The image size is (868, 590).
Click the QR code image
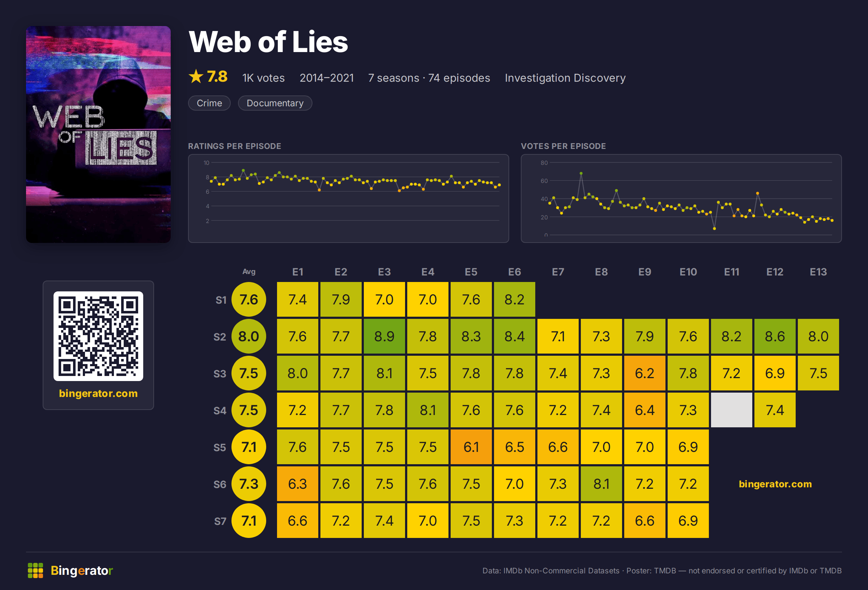point(98,336)
